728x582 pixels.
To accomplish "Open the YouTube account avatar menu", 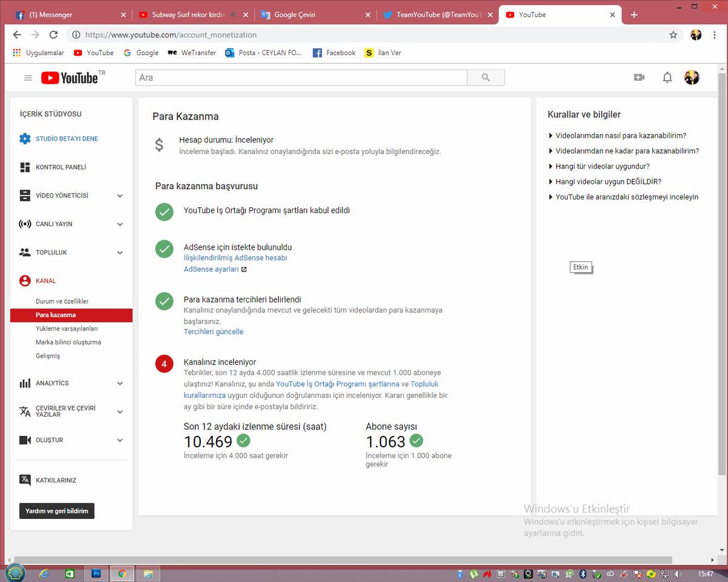I will pos(692,78).
